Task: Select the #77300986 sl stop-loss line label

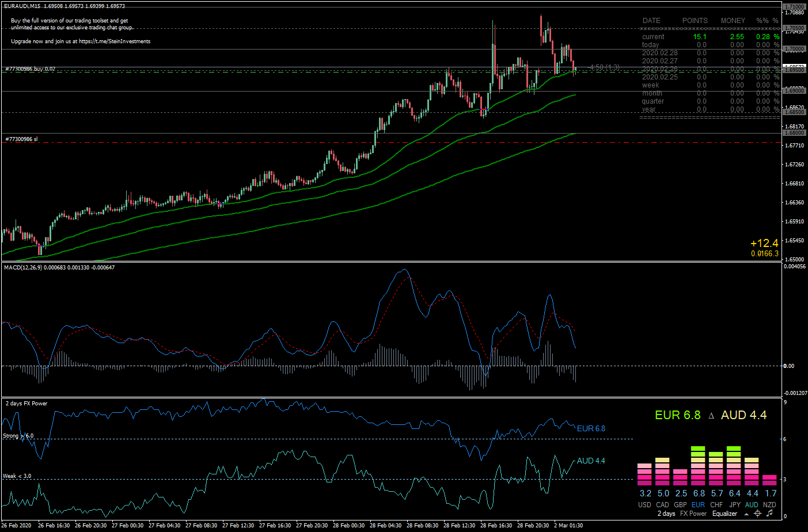Action: pyautogui.click(x=21, y=139)
